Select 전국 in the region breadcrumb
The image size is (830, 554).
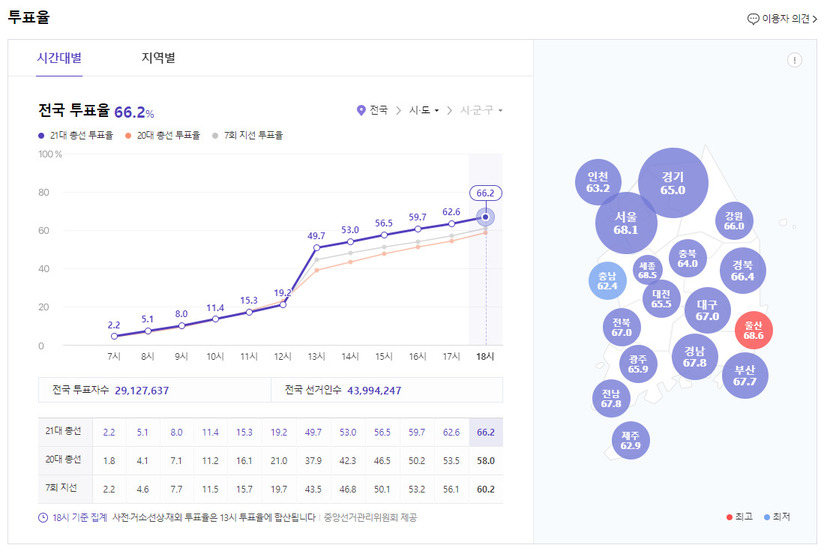click(378, 110)
